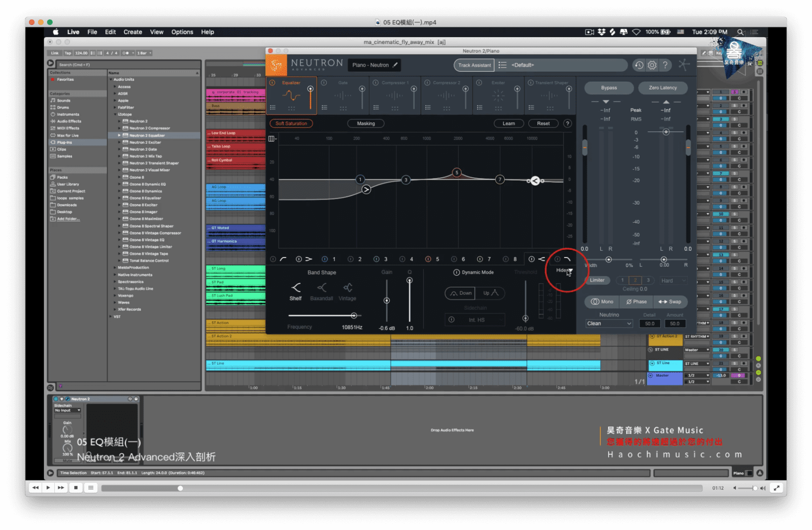
Task: Choose the Shelf band shape
Action: pyautogui.click(x=296, y=291)
